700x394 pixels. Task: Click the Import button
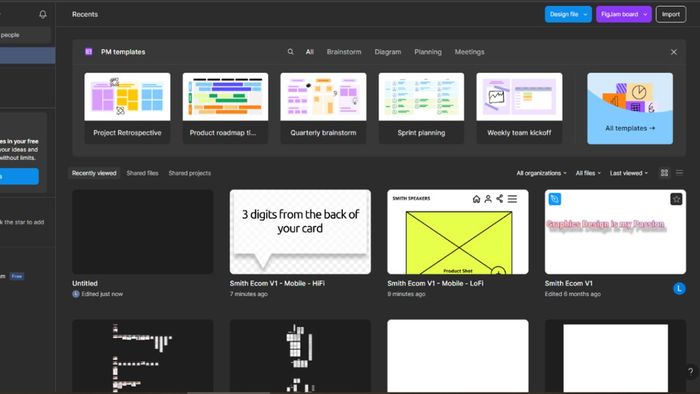click(671, 14)
